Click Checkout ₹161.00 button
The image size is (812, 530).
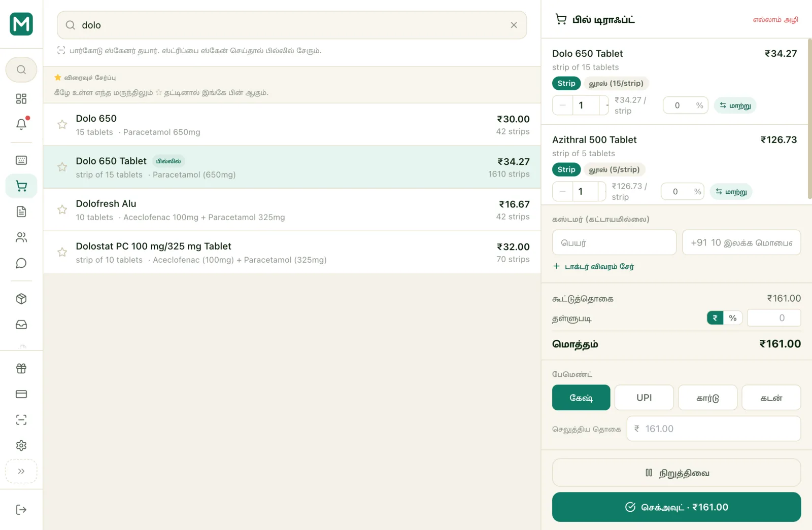point(676,507)
